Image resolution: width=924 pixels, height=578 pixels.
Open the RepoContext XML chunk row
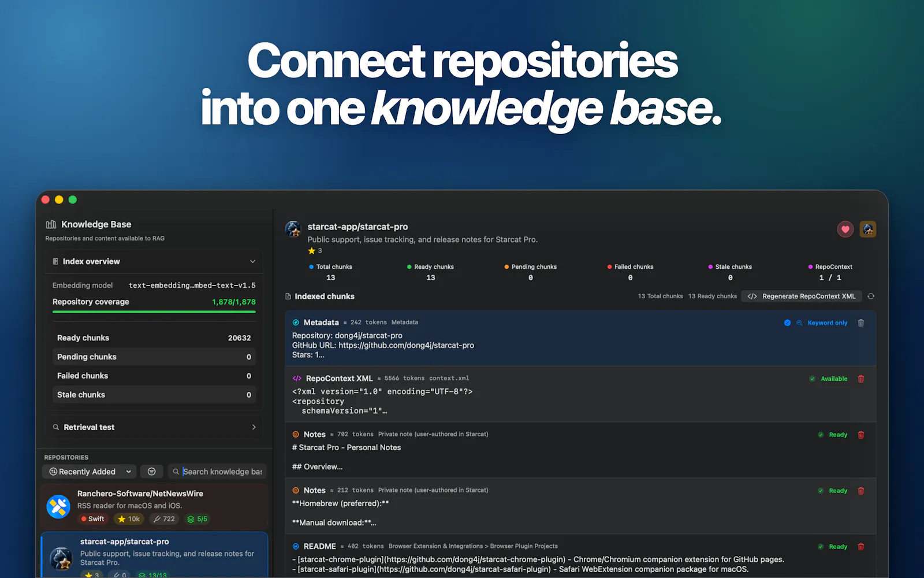coord(580,394)
